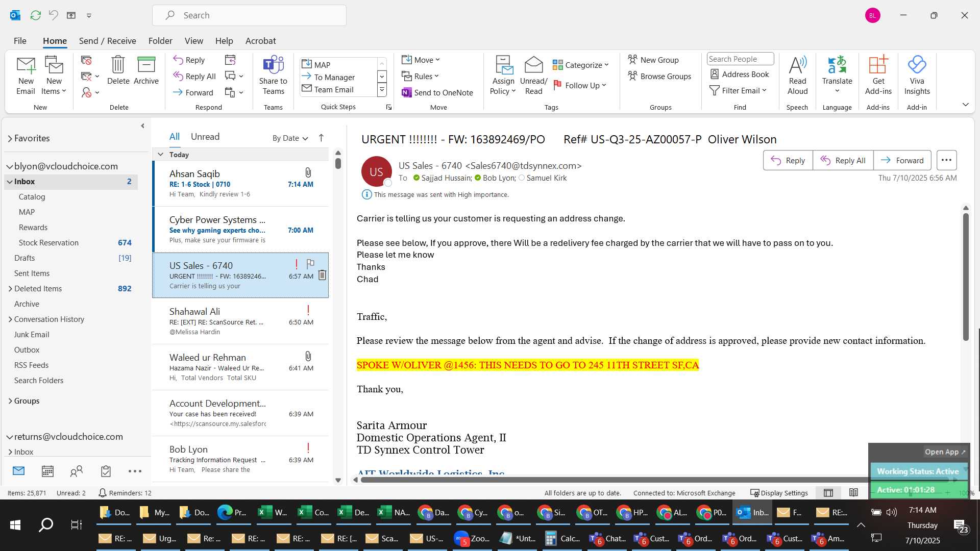Click Forward in reading pane
Viewport: 980px width, 551px height.
[902, 160]
